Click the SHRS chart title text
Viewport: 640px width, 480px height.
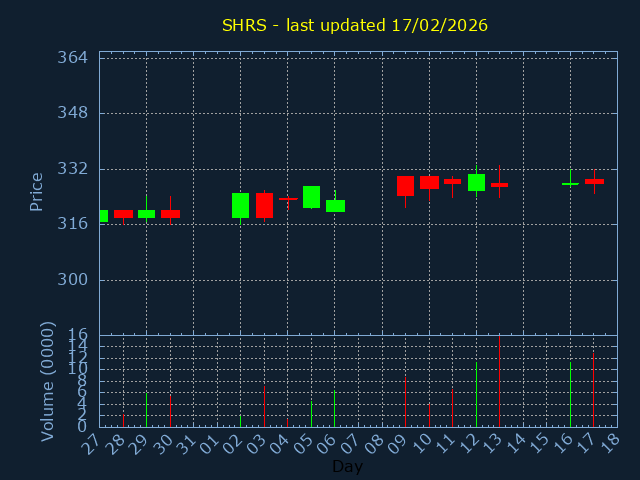(x=354, y=25)
